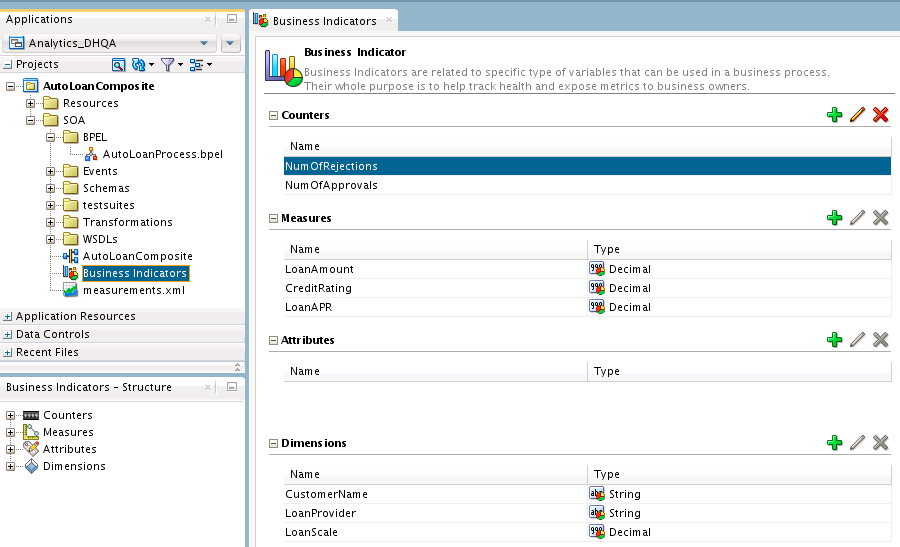Expand the WSDLs folder
The image size is (900, 547).
tap(51, 239)
